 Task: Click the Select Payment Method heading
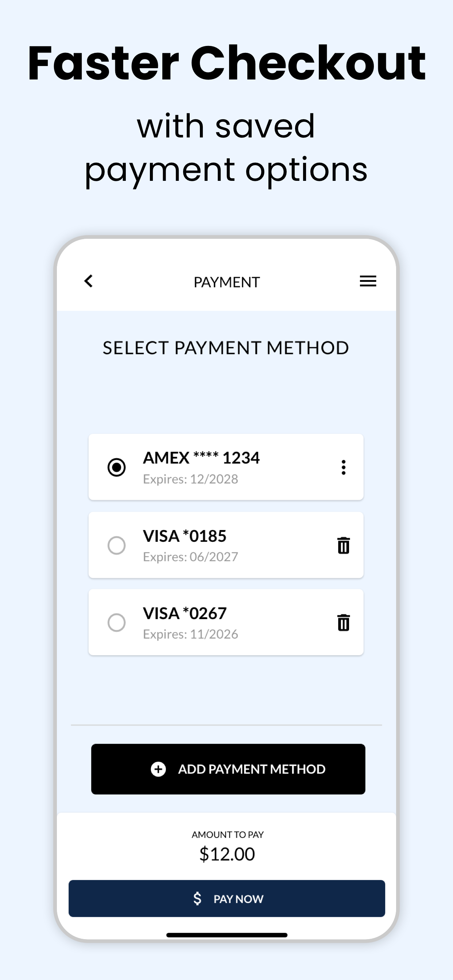pyautogui.click(x=226, y=348)
